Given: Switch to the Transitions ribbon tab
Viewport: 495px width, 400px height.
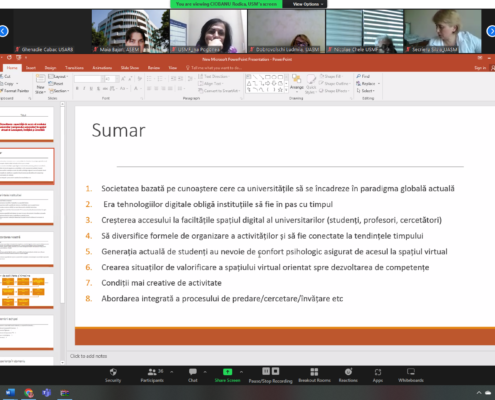Looking at the screenshot, I should pos(74,68).
